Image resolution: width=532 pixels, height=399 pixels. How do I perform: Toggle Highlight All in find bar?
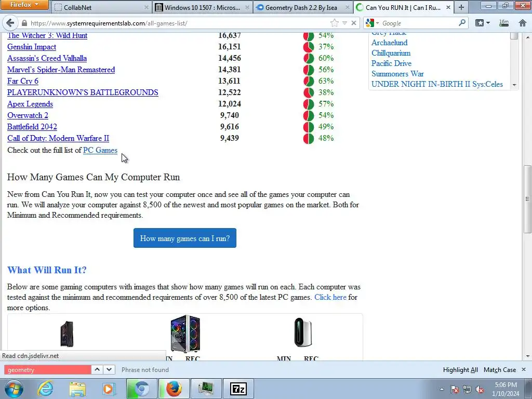tap(460, 369)
